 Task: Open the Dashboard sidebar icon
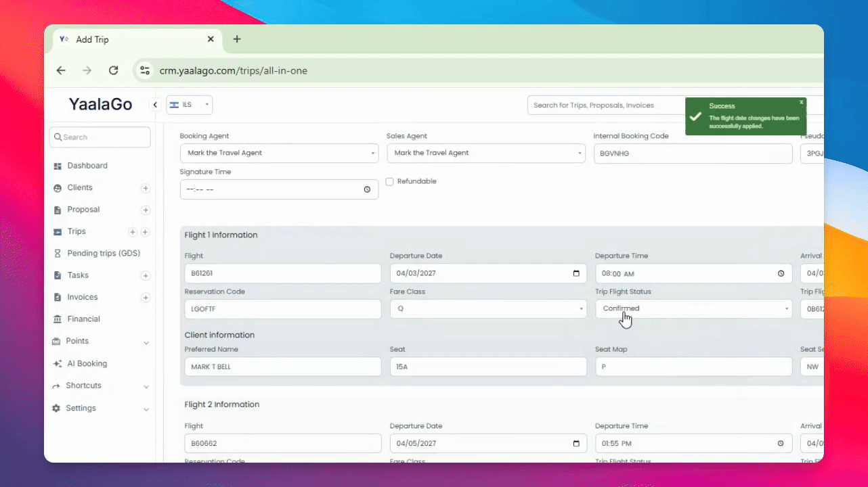[58, 166]
